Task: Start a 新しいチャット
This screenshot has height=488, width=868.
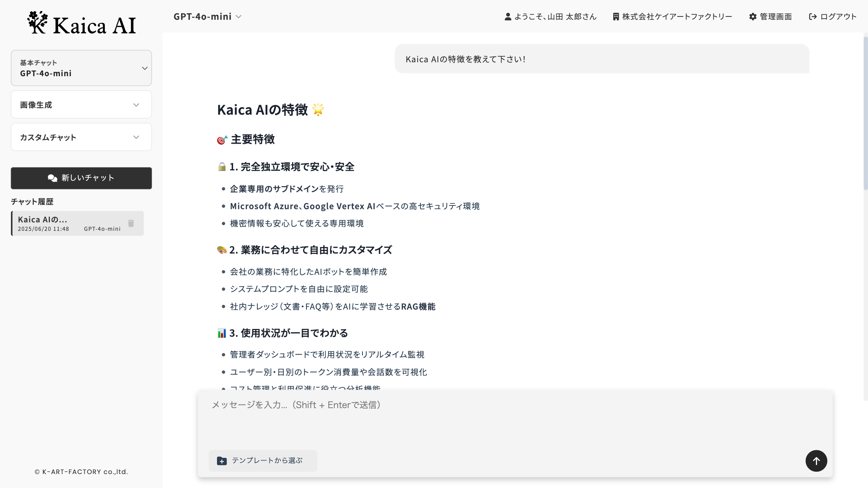Action: [x=81, y=178]
